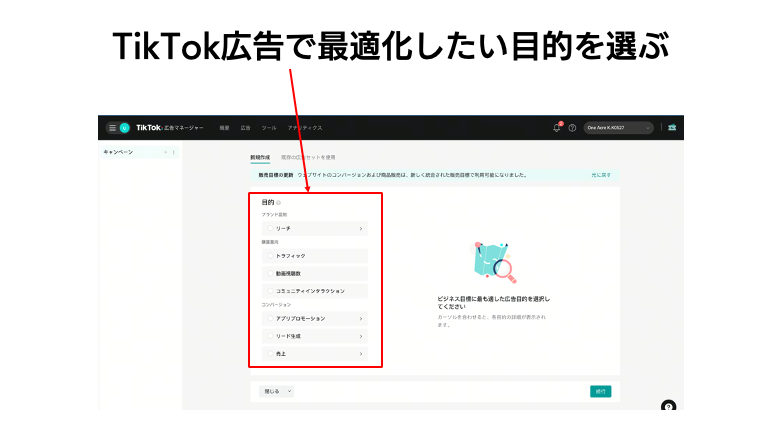Expand the リード生成 row chevron
The image size is (782, 438).
361,336
